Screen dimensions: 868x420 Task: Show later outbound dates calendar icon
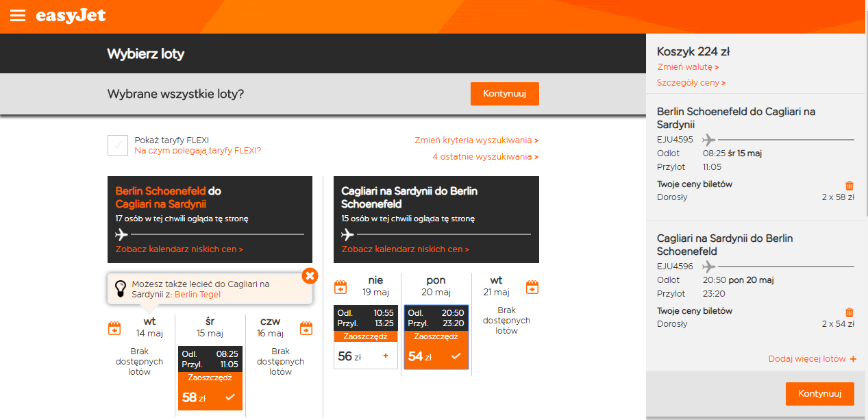306,328
